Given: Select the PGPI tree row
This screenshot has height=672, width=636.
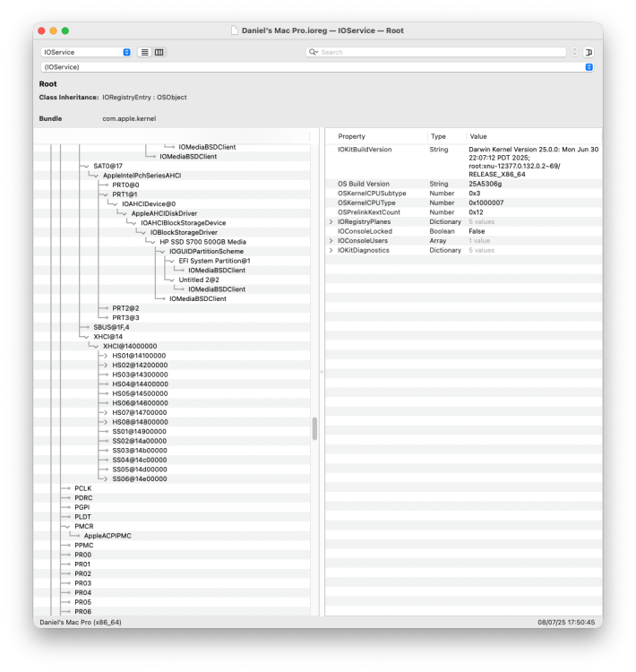Looking at the screenshot, I should coord(172,507).
